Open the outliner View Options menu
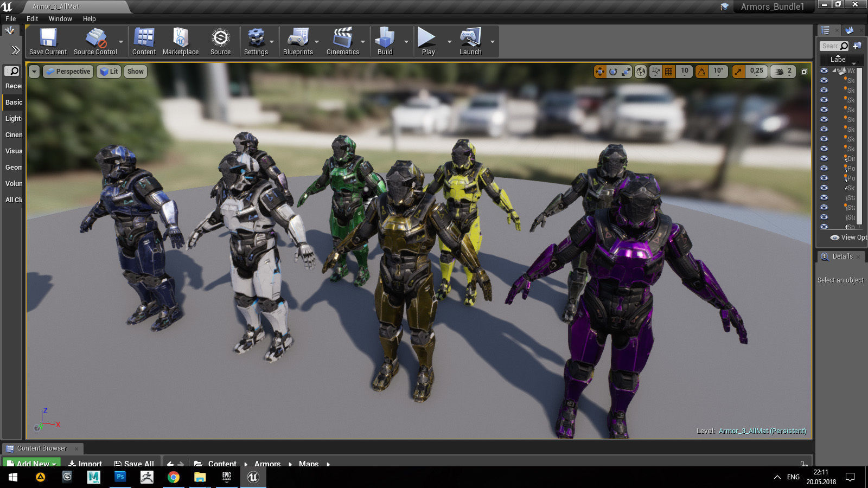 coord(849,237)
